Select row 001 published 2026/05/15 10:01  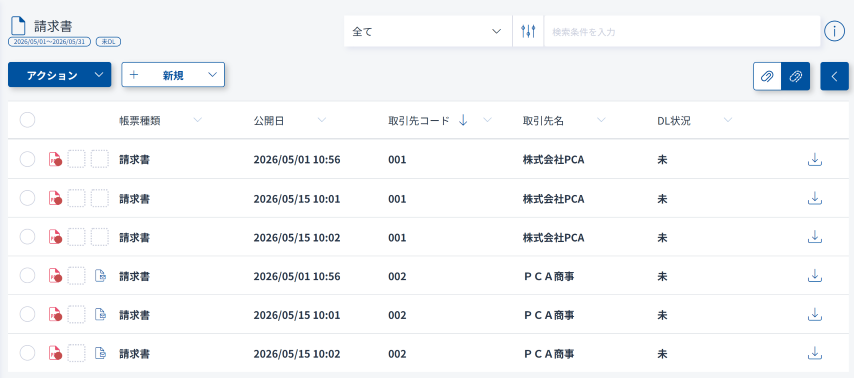27,198
